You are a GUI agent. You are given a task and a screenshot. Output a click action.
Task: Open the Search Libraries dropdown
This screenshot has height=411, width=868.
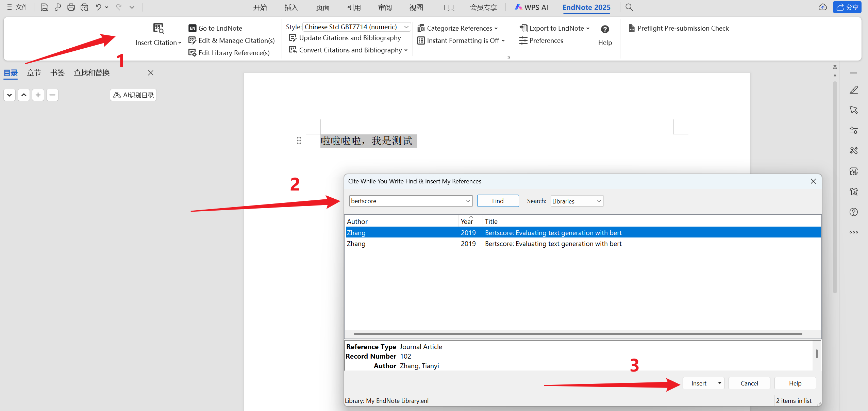coord(577,201)
